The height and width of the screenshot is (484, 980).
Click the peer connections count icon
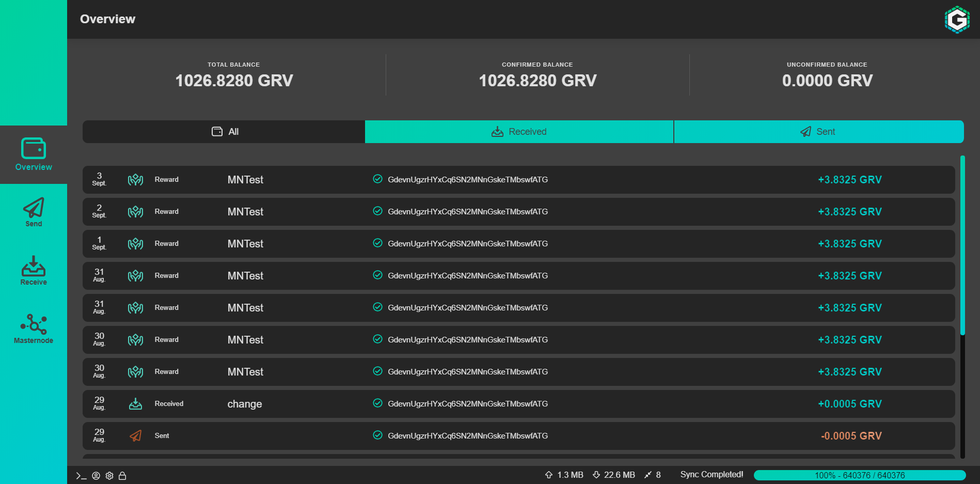click(648, 475)
